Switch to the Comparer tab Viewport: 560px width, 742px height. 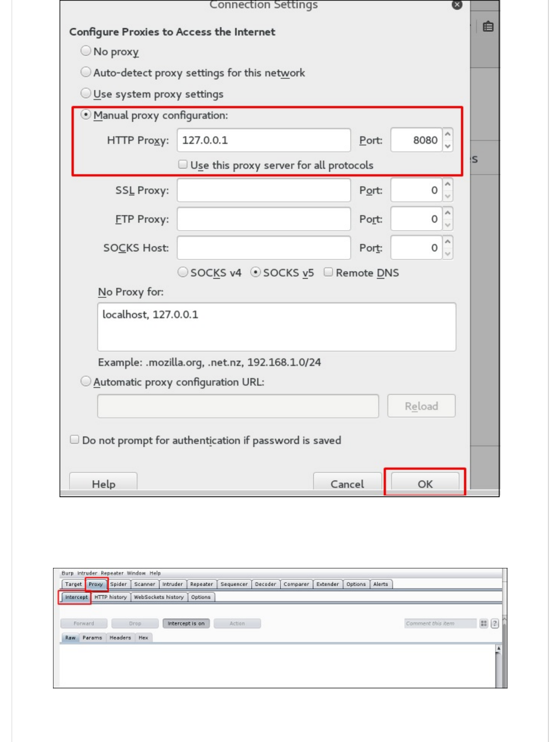(x=296, y=584)
